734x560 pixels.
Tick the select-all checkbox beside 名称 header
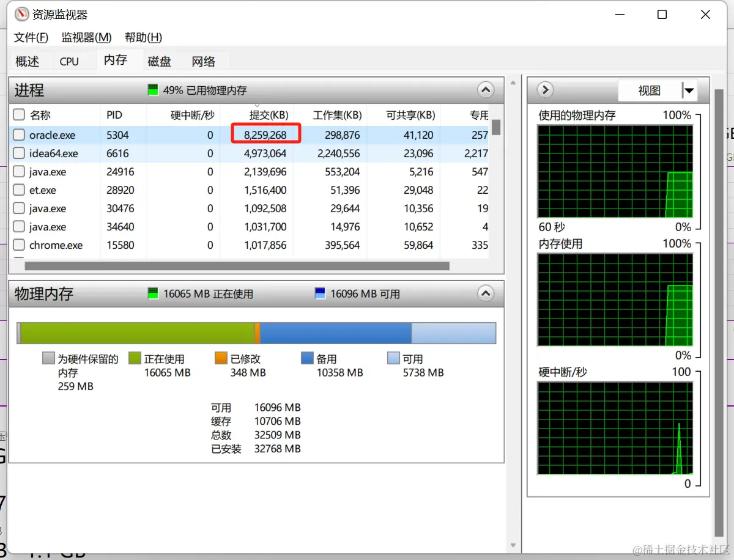[x=20, y=115]
